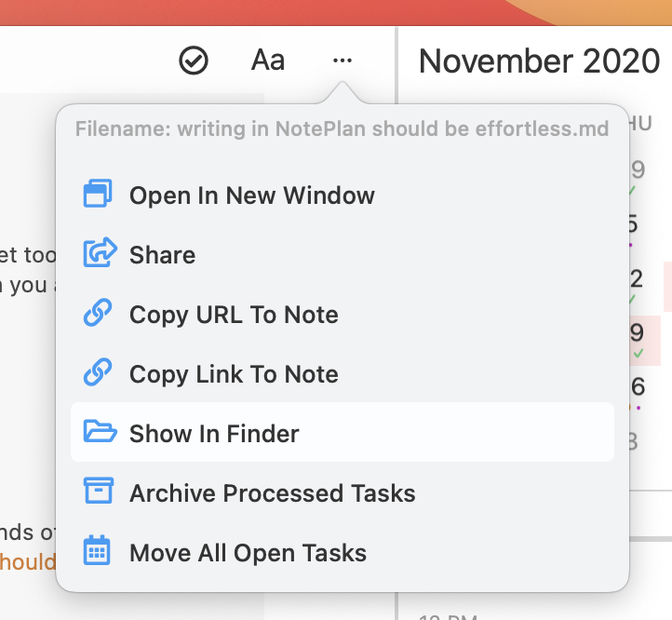Image resolution: width=672 pixels, height=620 pixels.
Task: Select Show In Finder
Action: pyautogui.click(x=342, y=432)
